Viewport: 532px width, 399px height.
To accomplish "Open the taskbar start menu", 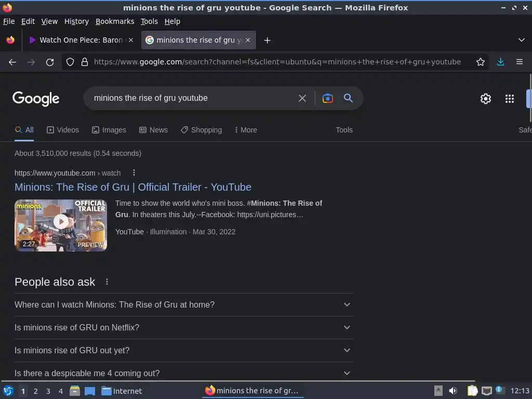I will 8,391.
